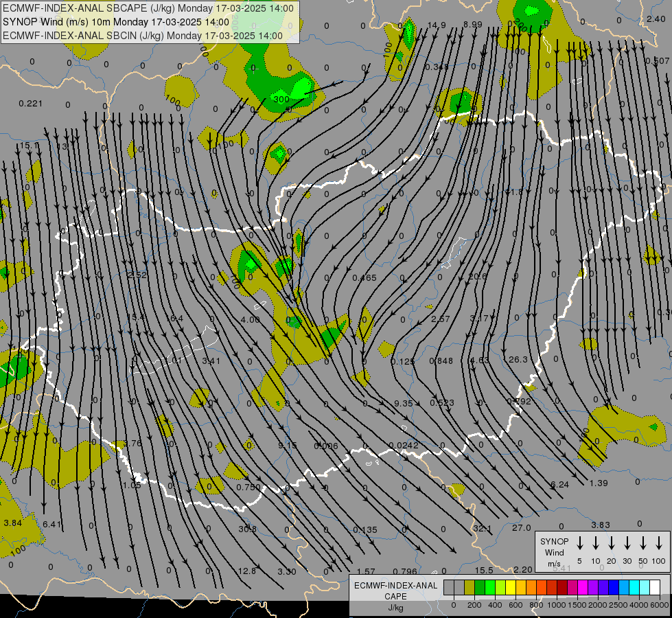Click the SBCIN title line
The height and width of the screenshot is (618, 672).
(x=143, y=36)
